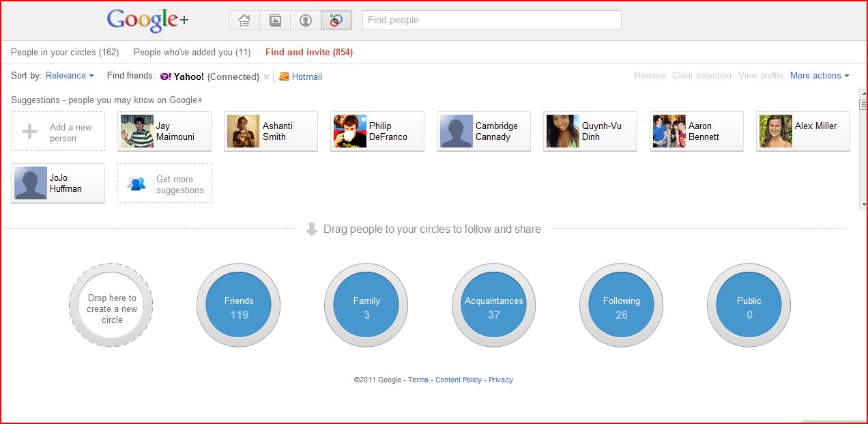Select JoJo Huffman's placeholder avatar
Image resolution: width=868 pixels, height=424 pixels.
tap(31, 183)
